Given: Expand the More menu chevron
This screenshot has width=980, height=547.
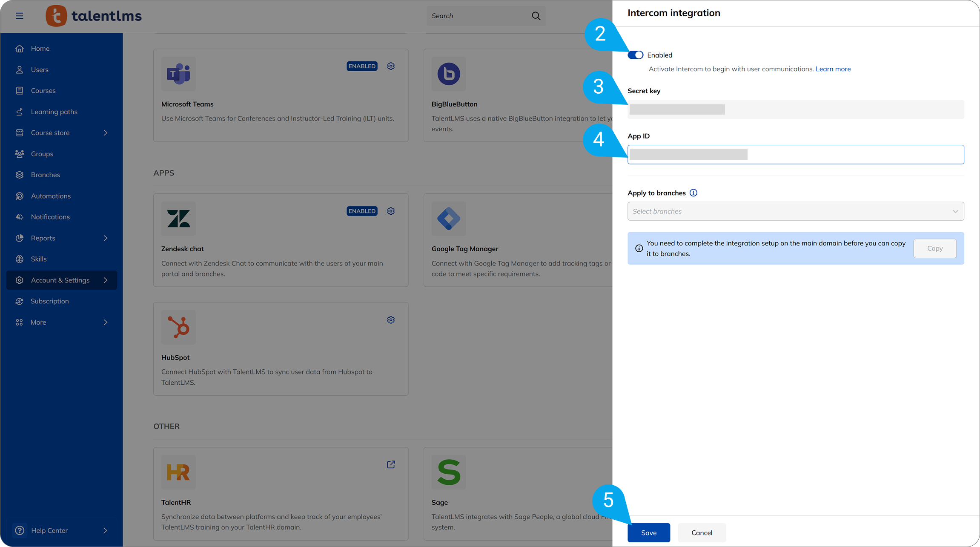Looking at the screenshot, I should tap(106, 322).
